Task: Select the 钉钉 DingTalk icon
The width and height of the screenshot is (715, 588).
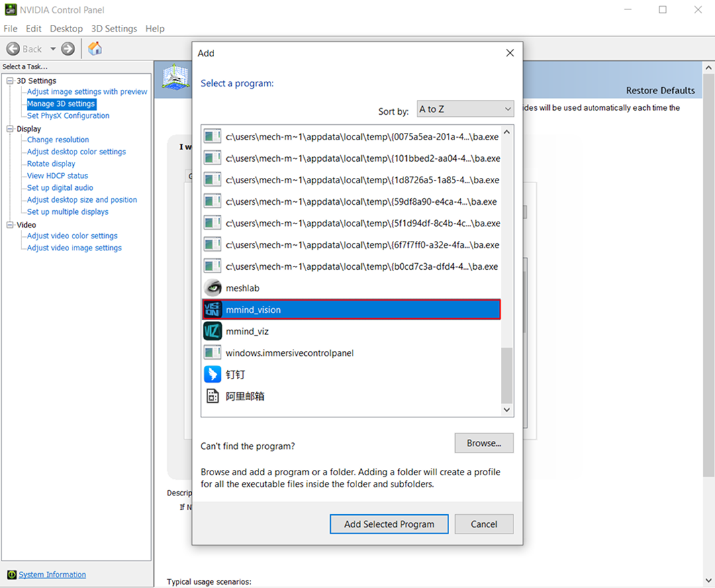Action: click(x=212, y=375)
